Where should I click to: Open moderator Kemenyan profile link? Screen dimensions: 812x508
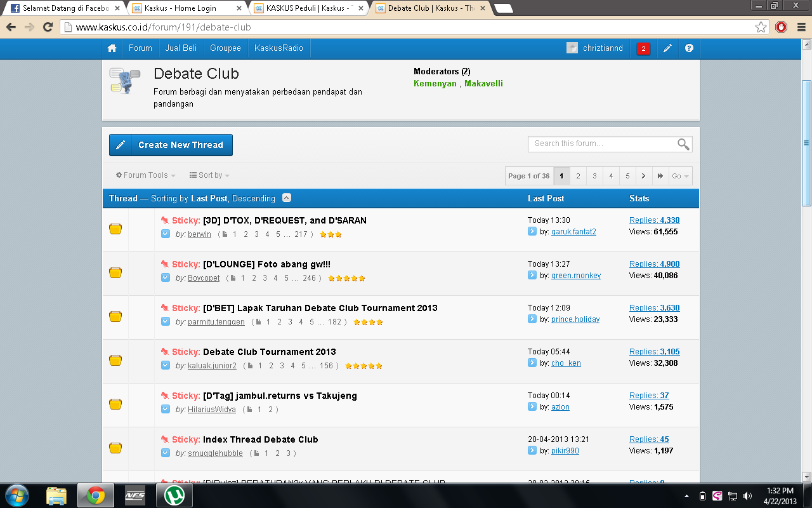tap(435, 83)
